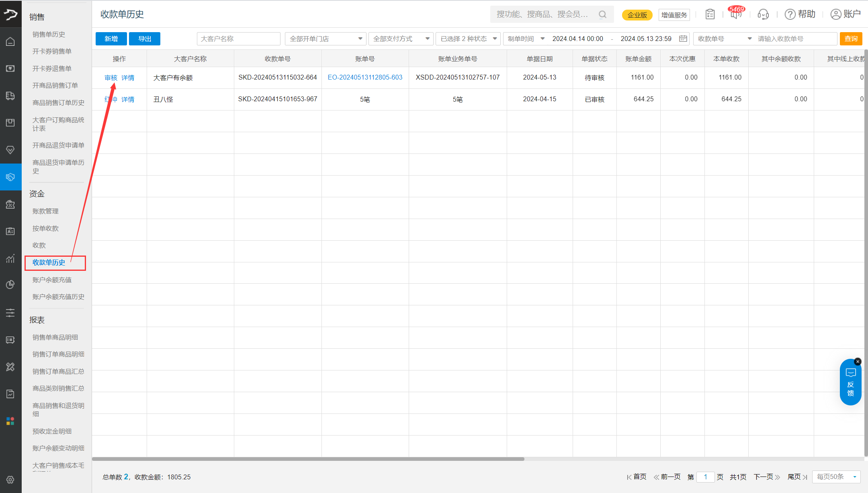Open the customer service headset icon

click(763, 15)
